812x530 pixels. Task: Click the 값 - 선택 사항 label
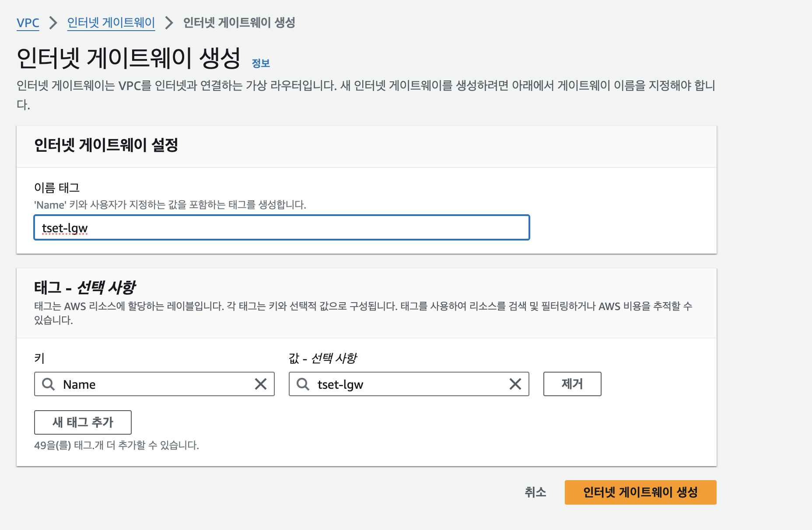323,358
